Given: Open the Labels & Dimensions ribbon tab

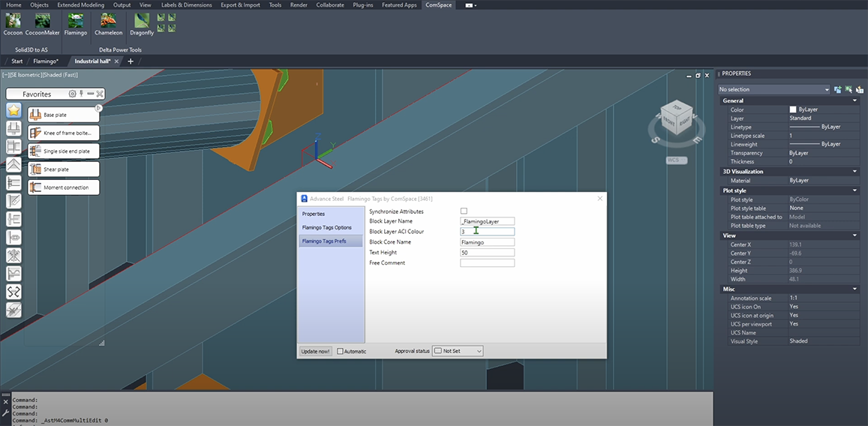Looking at the screenshot, I should click(186, 5).
